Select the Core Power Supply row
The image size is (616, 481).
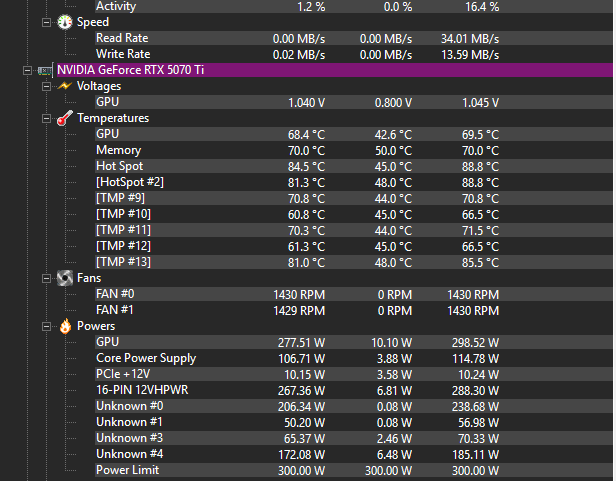coord(354,358)
